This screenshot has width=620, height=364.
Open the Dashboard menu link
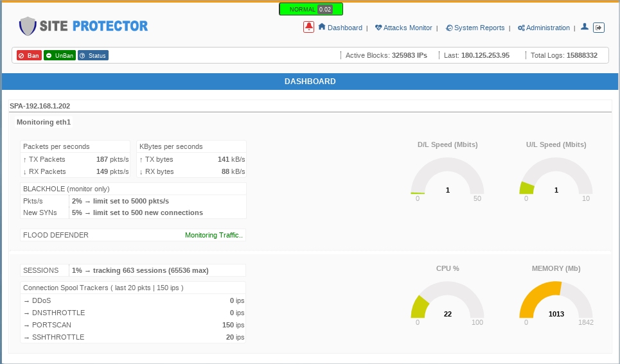[345, 28]
